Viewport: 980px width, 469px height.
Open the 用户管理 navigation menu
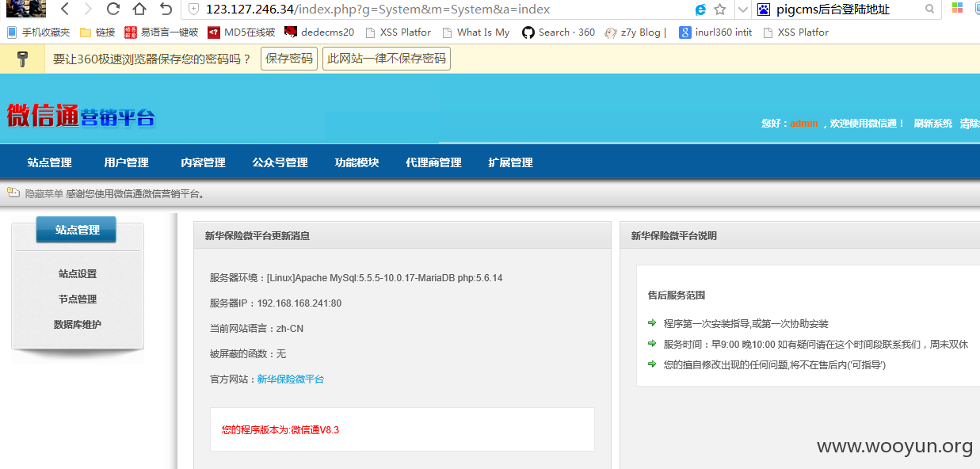127,162
